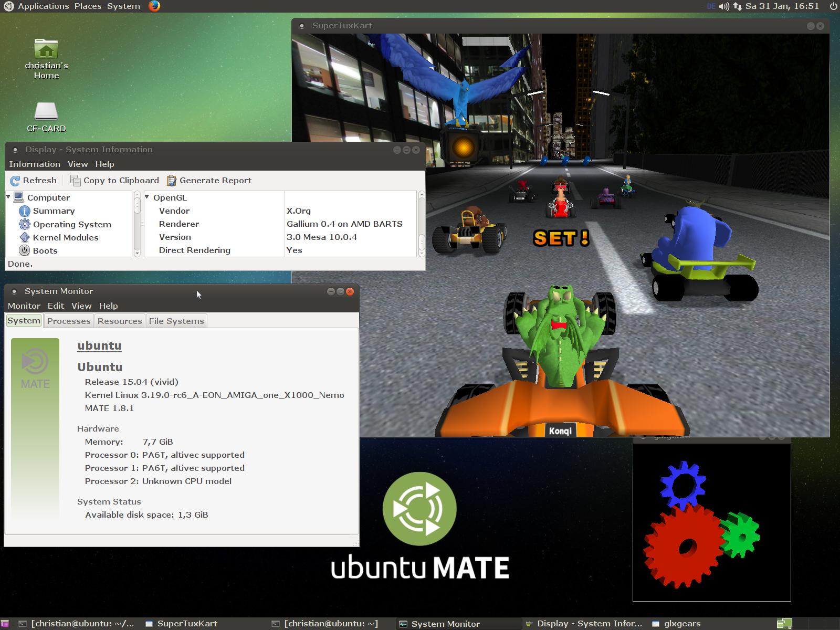The width and height of the screenshot is (840, 630).
Task: Click the power shutdown icon
Action: [833, 6]
